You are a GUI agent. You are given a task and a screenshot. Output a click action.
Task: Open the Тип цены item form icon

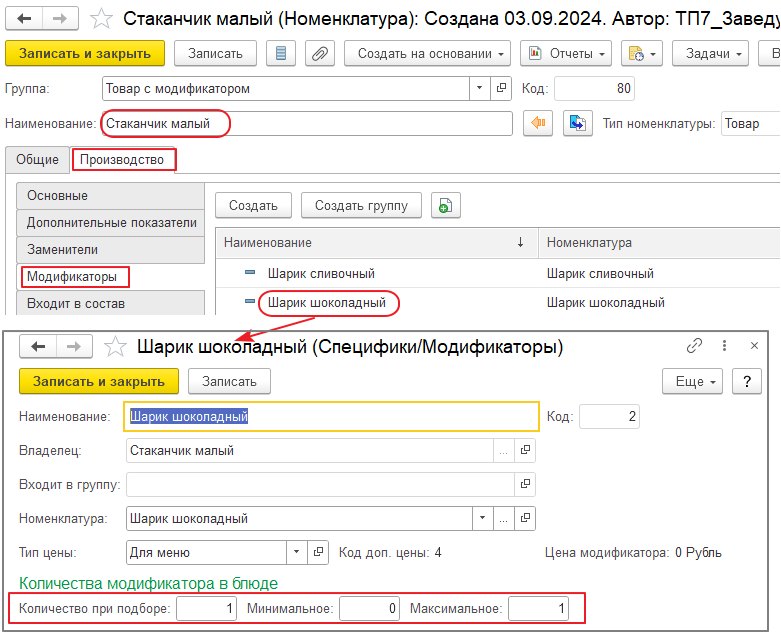pos(318,552)
